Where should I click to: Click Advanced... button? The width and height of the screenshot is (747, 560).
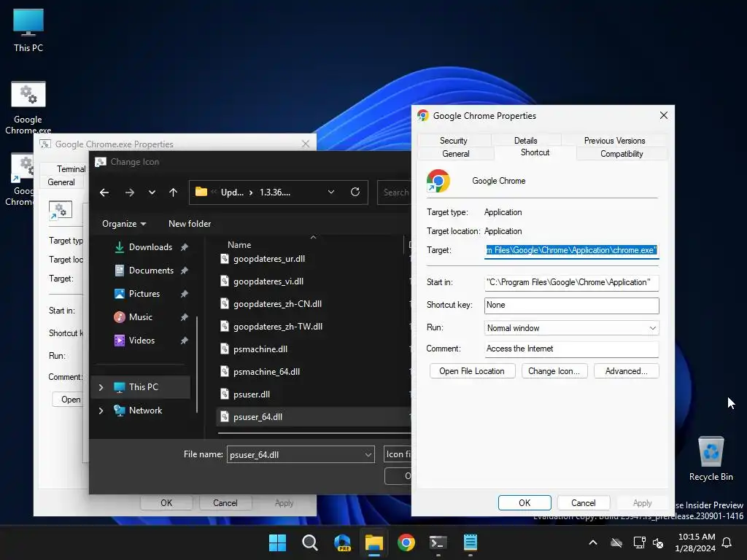pos(626,371)
